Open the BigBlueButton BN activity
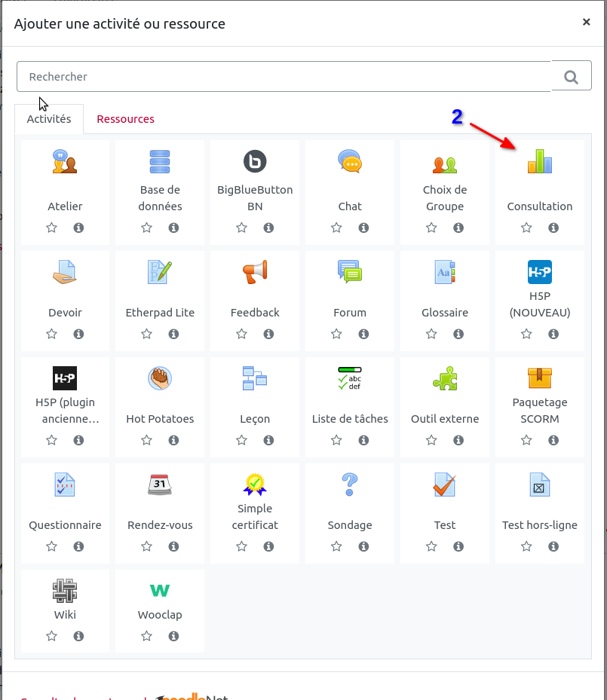This screenshot has width=607, height=700. tap(255, 161)
